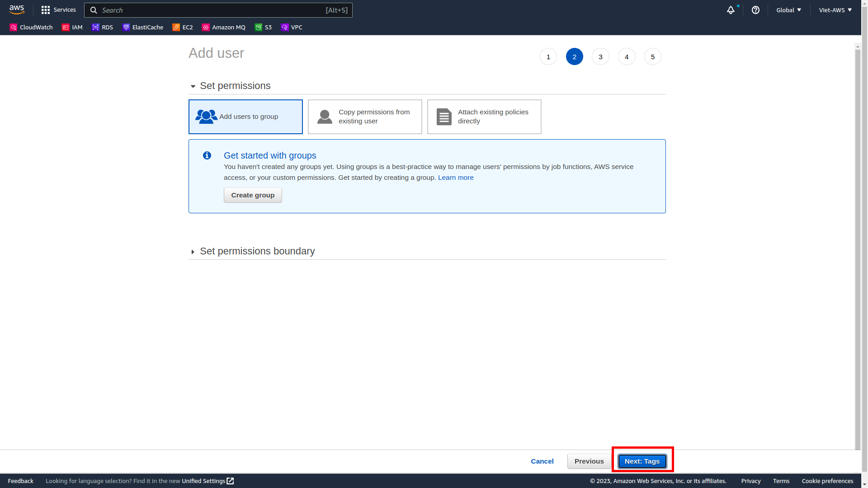Screen dimensions: 868x488
Task: Select Attach existing policies directly
Action: pos(484,117)
